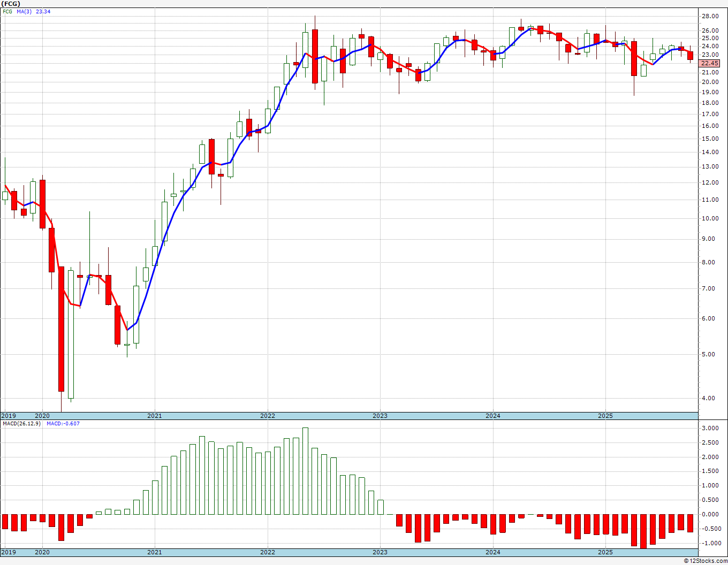Image resolution: width=728 pixels, height=565 pixels.
Task: Select the 1.500 MACD axis label
Action: click(x=709, y=471)
